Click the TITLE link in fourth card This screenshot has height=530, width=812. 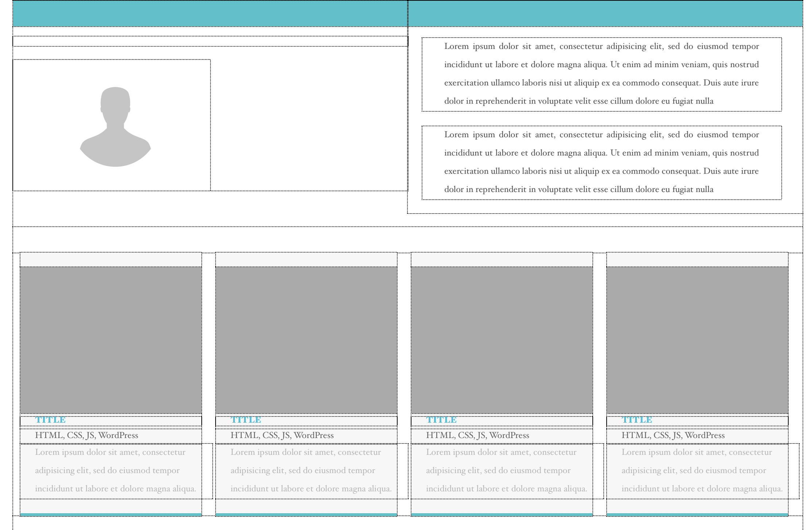637,420
